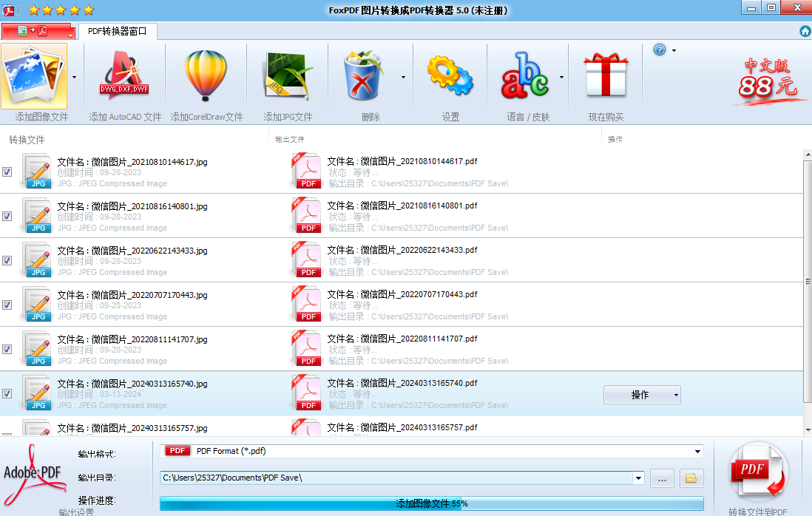Screen dimensions: 812x516
Task: Expand the help icon dropdown arrow
Action: (x=674, y=50)
